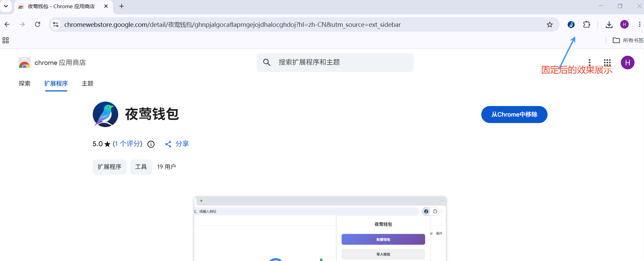Image resolution: width=644 pixels, height=261 pixels.
Task: Click the search box 搜索扩展程序和主题
Action: (335, 63)
